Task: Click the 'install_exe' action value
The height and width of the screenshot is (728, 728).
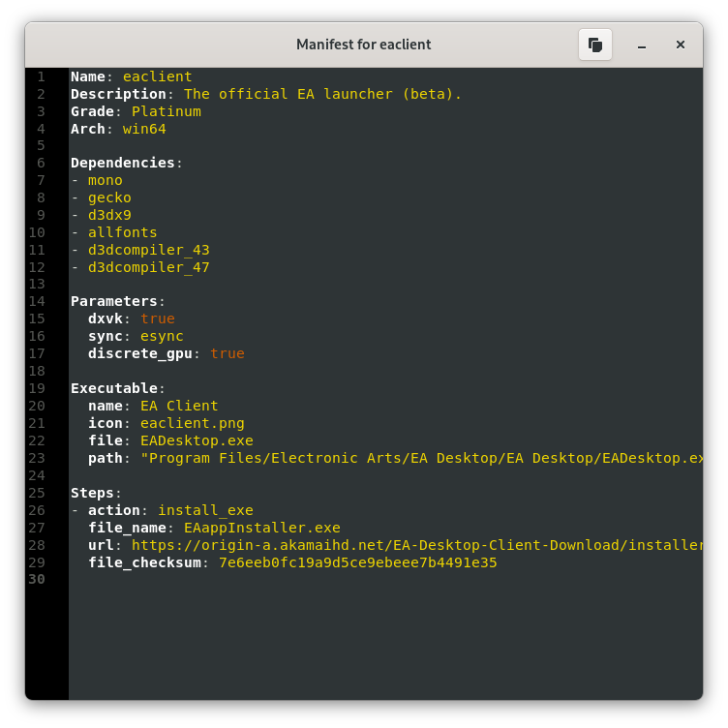Action: 205,510
